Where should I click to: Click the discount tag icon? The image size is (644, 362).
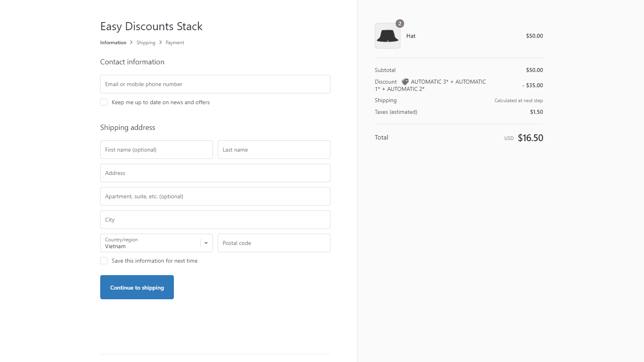click(x=405, y=82)
